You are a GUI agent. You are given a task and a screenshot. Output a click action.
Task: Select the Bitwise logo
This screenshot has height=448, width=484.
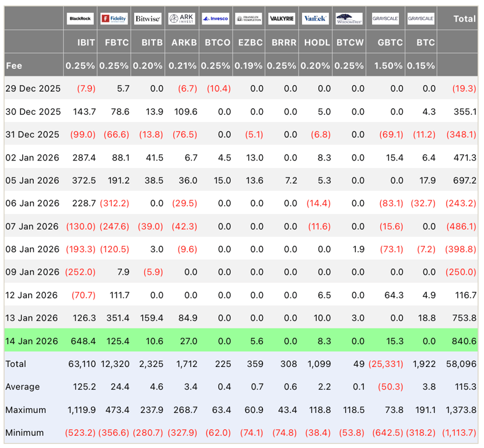pyautogui.click(x=148, y=19)
